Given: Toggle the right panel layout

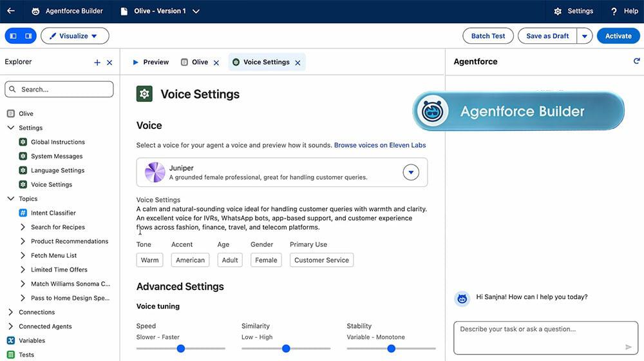Looking at the screenshot, I should [28, 35].
